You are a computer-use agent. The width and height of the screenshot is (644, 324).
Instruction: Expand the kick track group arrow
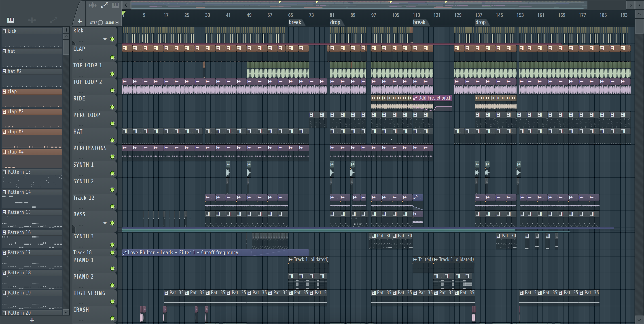(105, 39)
